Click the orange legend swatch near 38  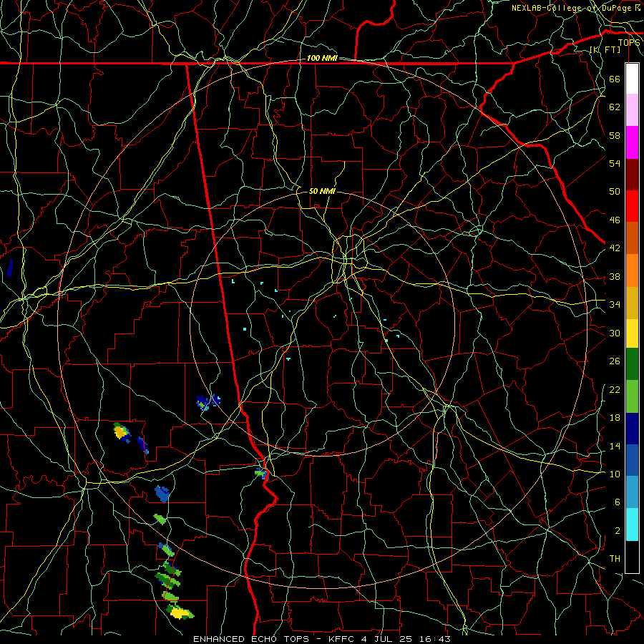pyautogui.click(x=632, y=270)
